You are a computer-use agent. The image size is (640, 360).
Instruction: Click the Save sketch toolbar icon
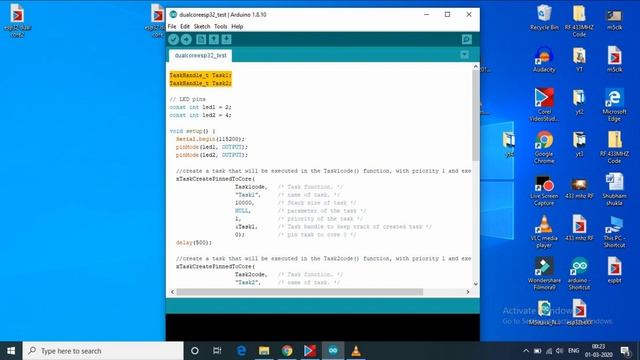[x=227, y=39]
